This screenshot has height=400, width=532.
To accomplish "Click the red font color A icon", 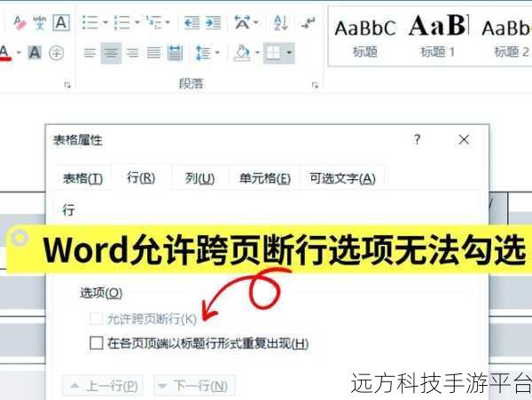I will 4,53.
